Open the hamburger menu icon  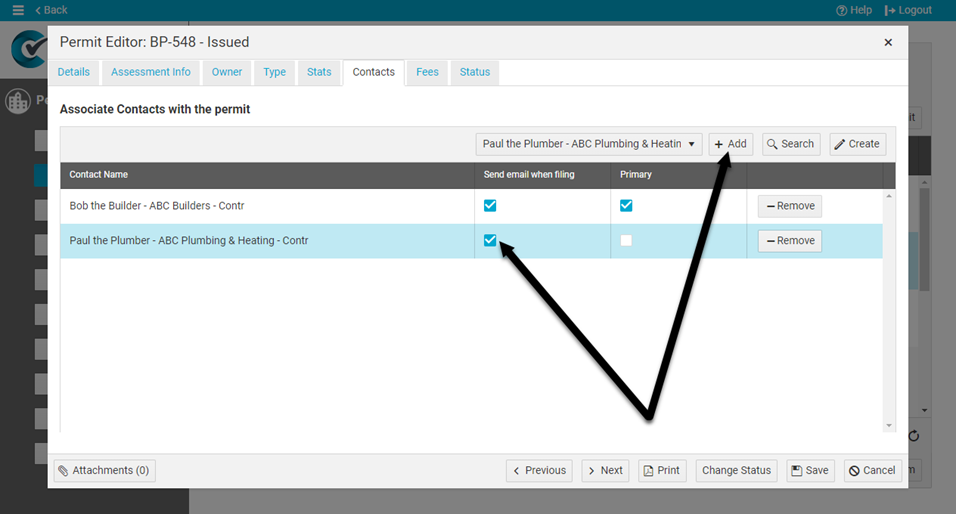click(x=18, y=10)
